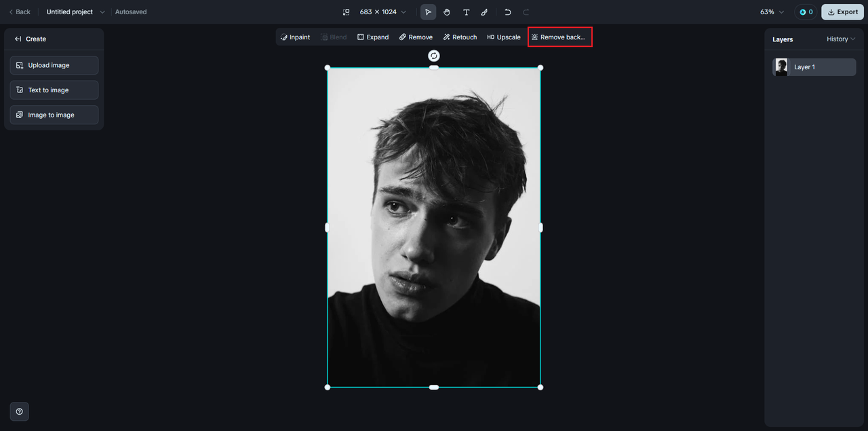Click Remove background tool

coord(559,37)
